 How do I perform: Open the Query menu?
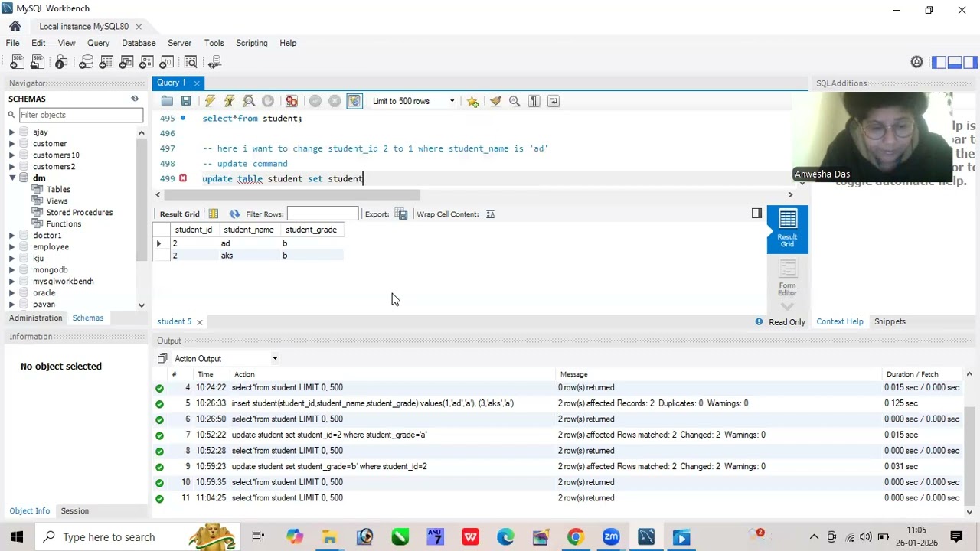(x=98, y=43)
